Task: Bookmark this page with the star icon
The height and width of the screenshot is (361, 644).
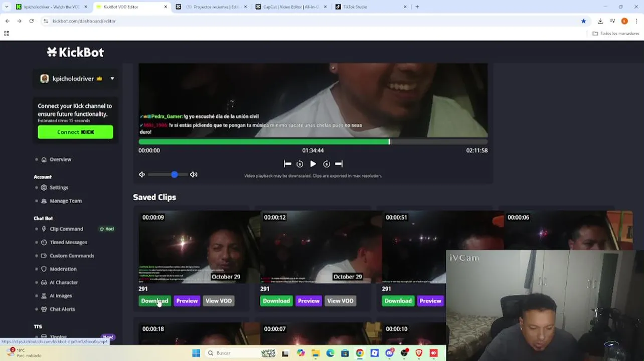Action: click(x=583, y=21)
